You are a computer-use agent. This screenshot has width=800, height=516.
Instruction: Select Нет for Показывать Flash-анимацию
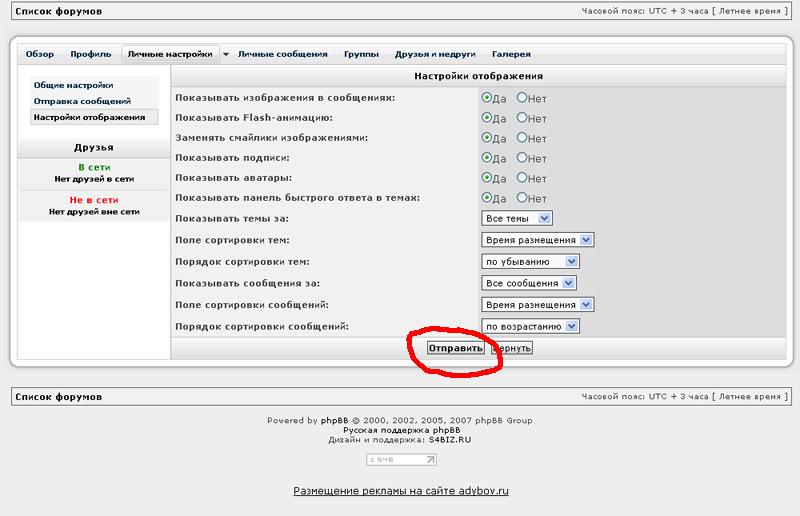point(522,118)
